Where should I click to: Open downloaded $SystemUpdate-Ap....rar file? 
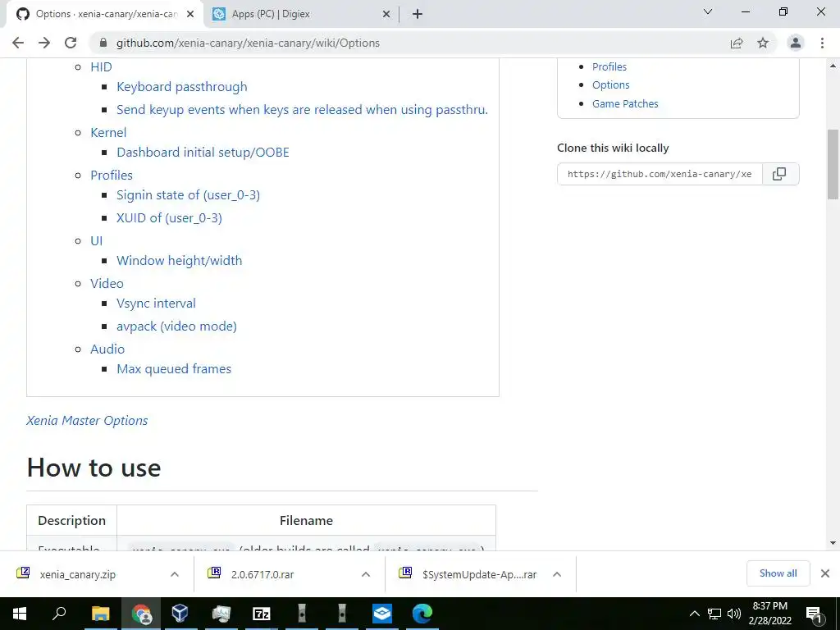[x=479, y=574]
